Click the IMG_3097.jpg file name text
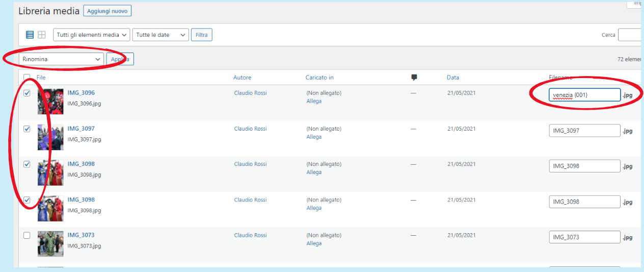 pos(84,139)
